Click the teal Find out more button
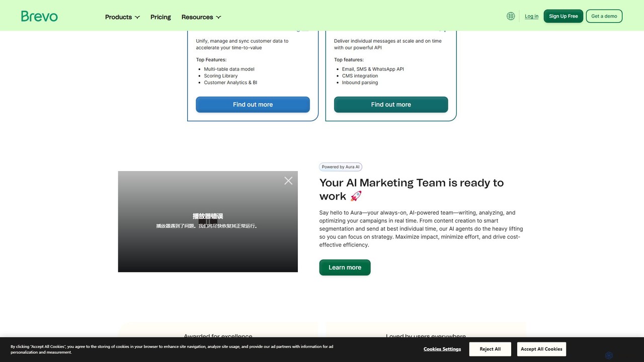Screen dimensions: 644x362 pyautogui.click(x=391, y=105)
